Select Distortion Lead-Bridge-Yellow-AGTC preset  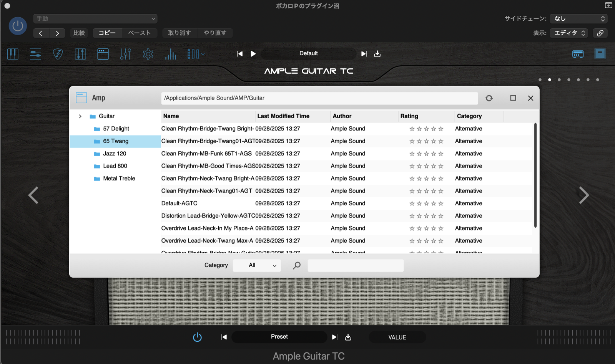point(346,216)
